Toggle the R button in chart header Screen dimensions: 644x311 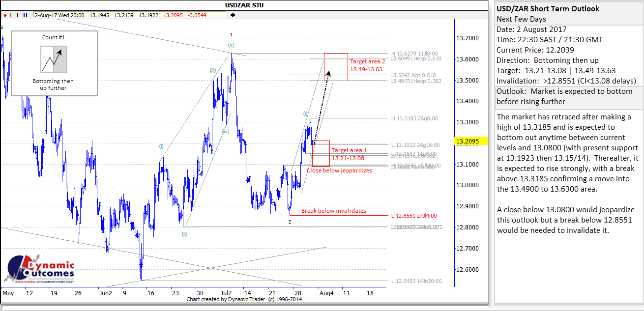point(25,15)
